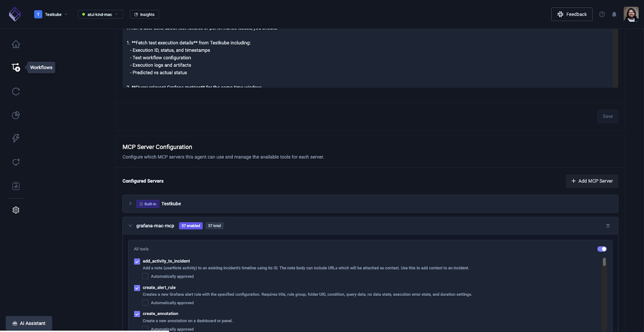Open Workflows icon in sidebar
644x332 pixels.
pos(16,67)
